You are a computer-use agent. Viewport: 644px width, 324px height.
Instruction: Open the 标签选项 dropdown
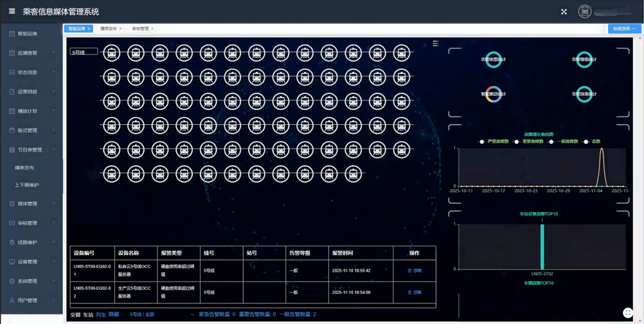click(x=624, y=29)
